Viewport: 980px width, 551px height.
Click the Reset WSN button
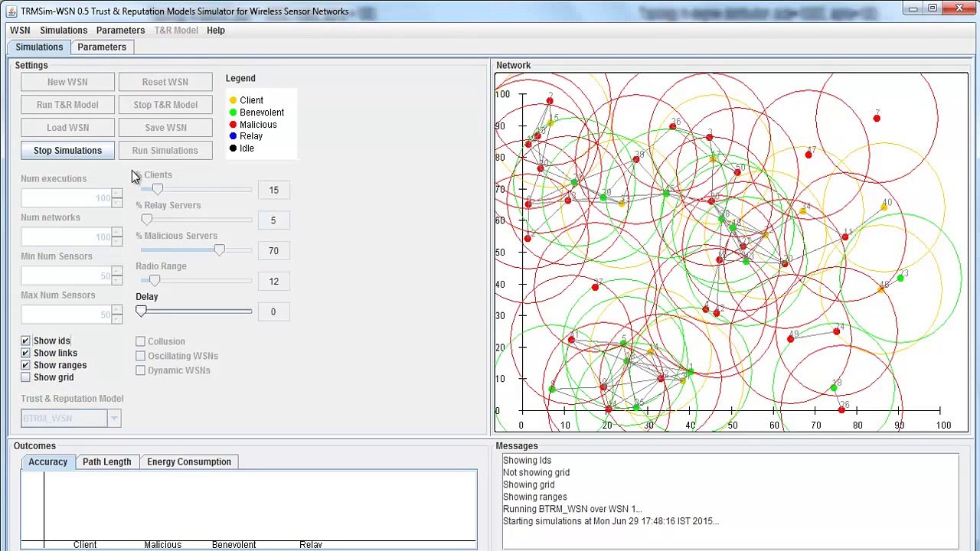click(x=165, y=82)
